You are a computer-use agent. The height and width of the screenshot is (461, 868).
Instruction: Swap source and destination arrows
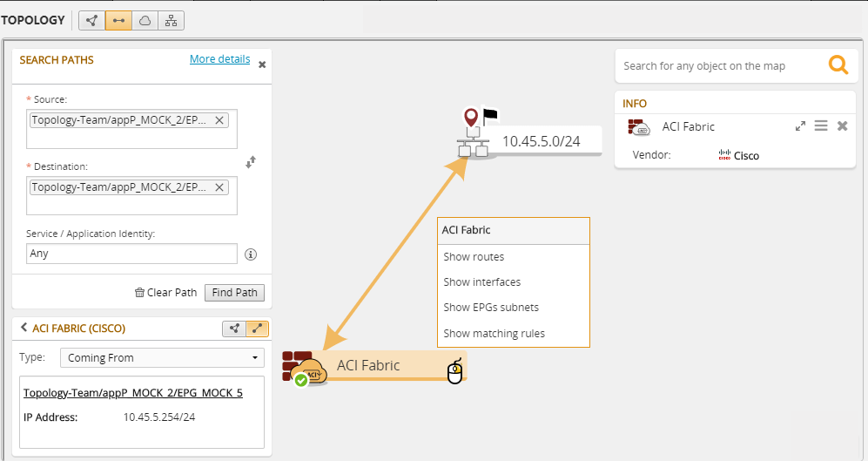coord(251,162)
